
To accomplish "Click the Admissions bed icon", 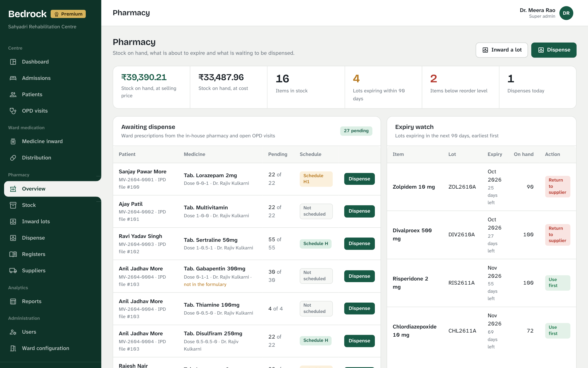I will (x=13, y=78).
